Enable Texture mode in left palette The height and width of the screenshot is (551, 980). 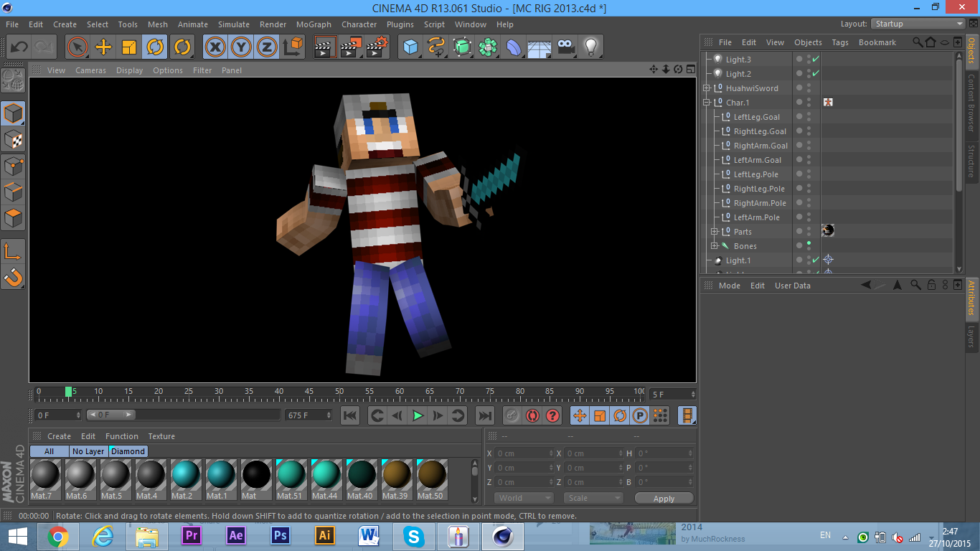[13, 139]
